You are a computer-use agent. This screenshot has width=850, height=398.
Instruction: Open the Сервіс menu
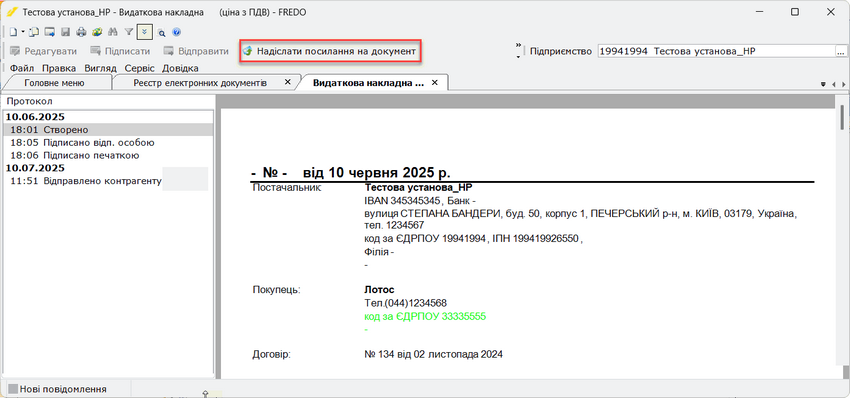[x=139, y=68]
